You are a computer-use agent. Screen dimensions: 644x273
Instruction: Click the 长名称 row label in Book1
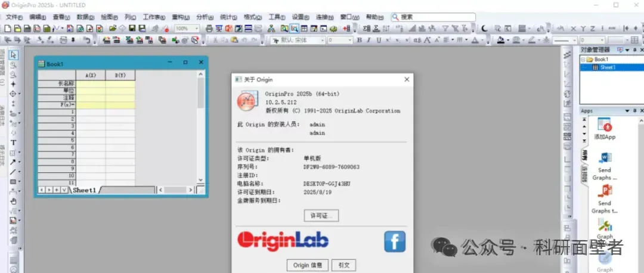(57, 83)
